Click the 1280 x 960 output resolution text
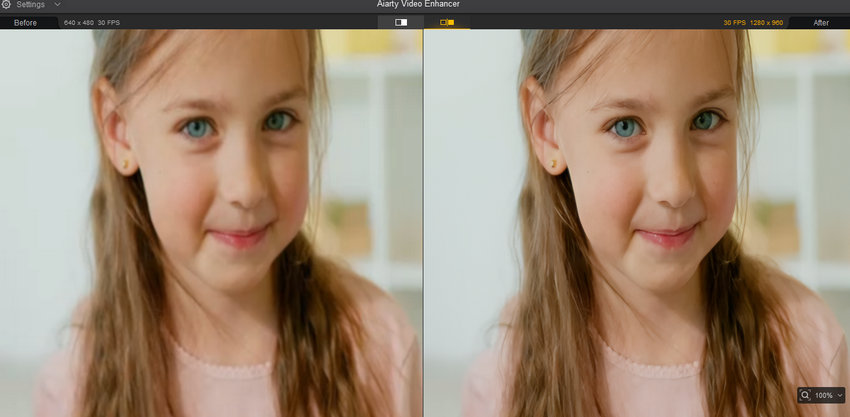Image resolution: width=850 pixels, height=417 pixels. [767, 23]
